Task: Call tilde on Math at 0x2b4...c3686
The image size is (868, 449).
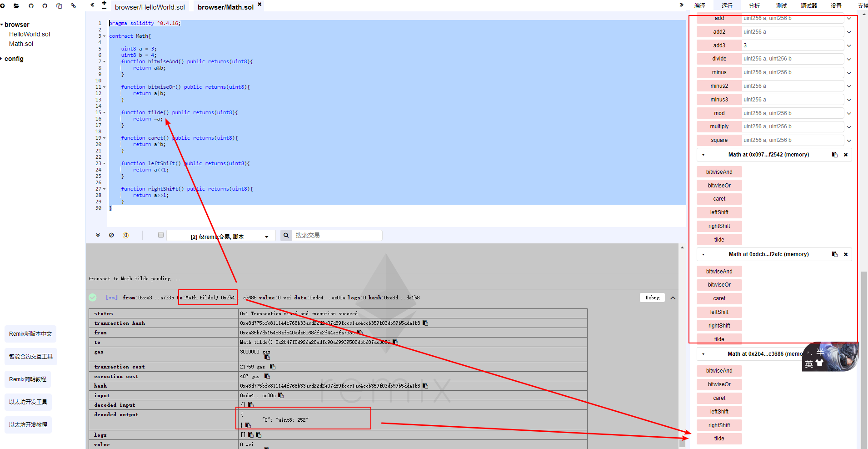Action: point(719,439)
